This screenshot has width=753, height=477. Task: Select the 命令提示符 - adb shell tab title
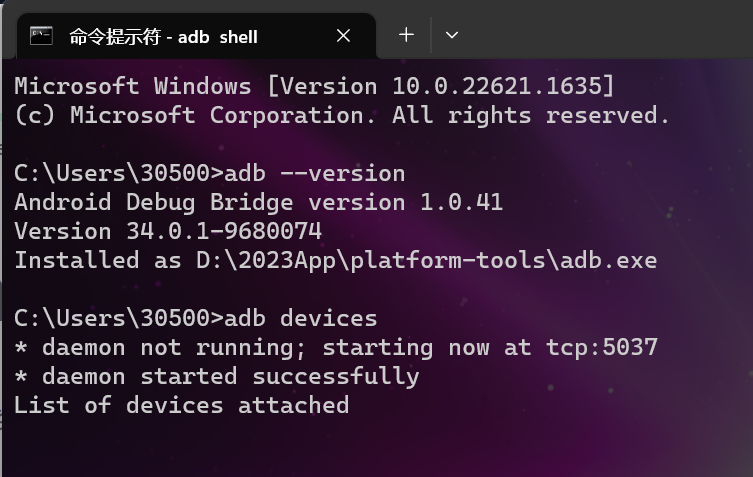pos(163,37)
